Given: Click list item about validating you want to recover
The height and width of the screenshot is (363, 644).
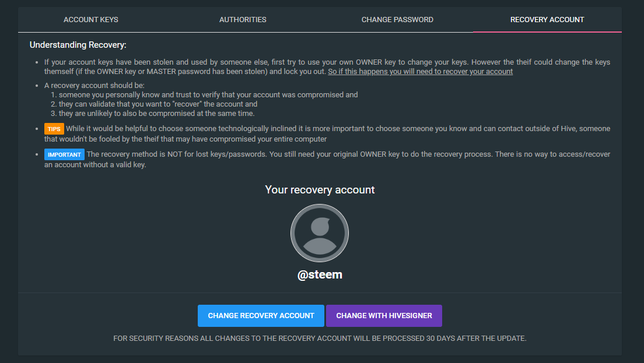Looking at the screenshot, I should [158, 104].
